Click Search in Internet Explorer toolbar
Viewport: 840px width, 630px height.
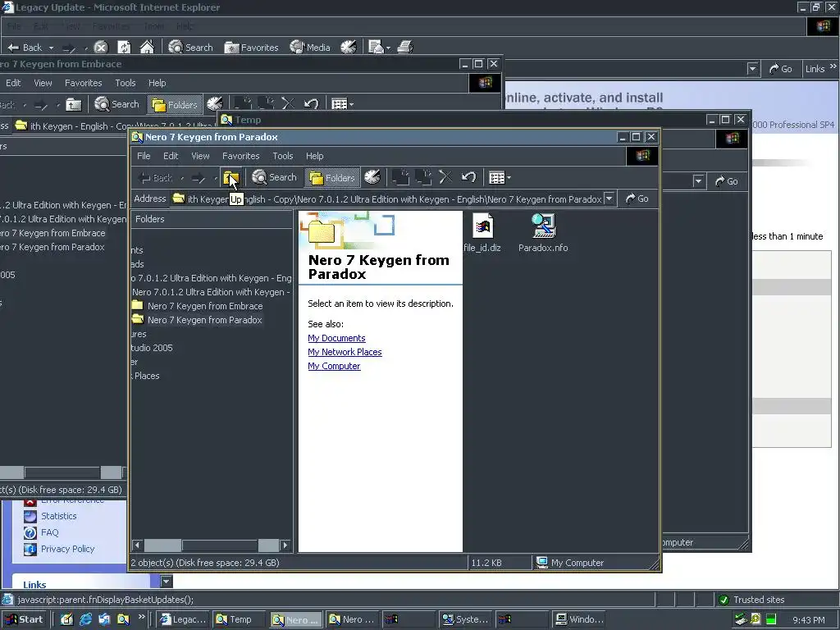pos(190,47)
